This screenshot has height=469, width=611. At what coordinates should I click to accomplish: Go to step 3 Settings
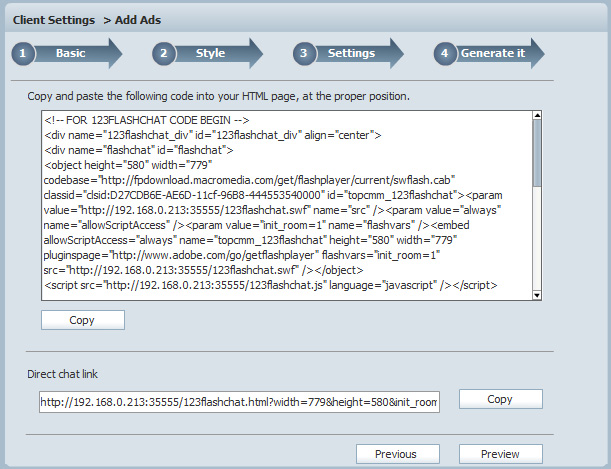[x=348, y=53]
